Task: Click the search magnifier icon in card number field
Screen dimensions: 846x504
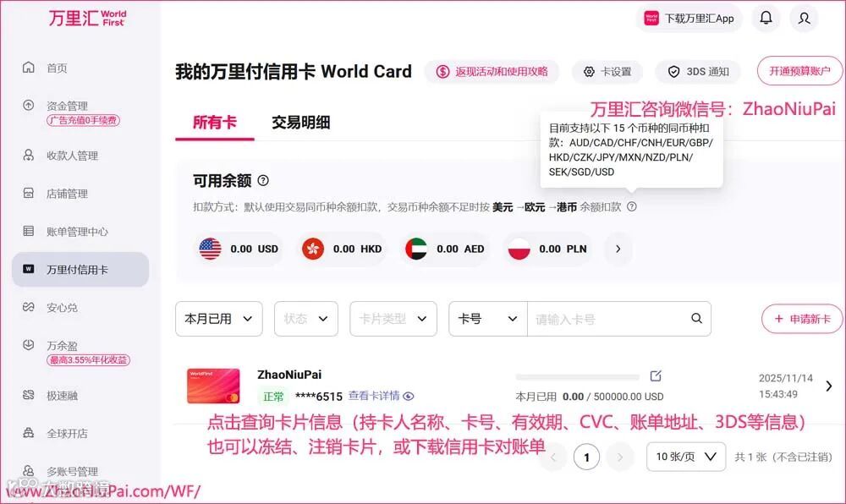Action: click(x=696, y=319)
